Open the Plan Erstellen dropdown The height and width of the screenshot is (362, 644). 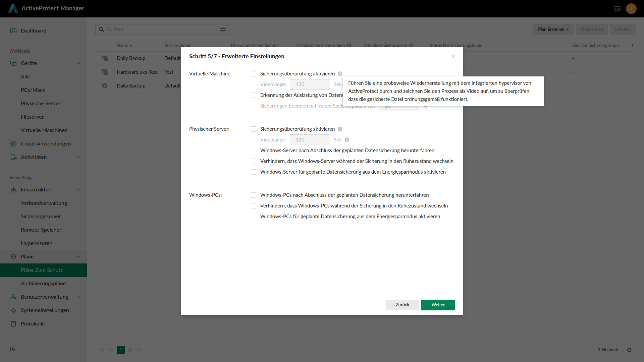[x=553, y=29]
